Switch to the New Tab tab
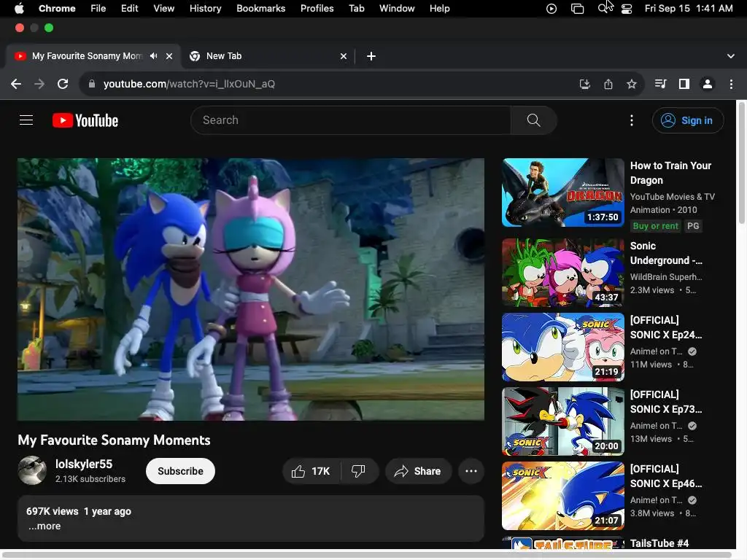The image size is (747, 560). point(267,56)
